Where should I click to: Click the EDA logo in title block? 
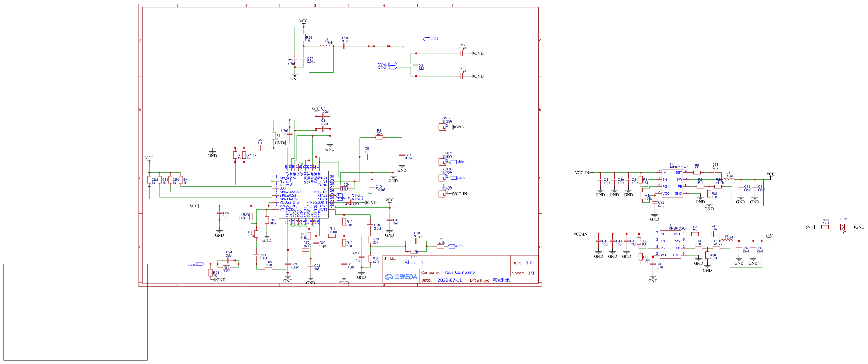401,277
